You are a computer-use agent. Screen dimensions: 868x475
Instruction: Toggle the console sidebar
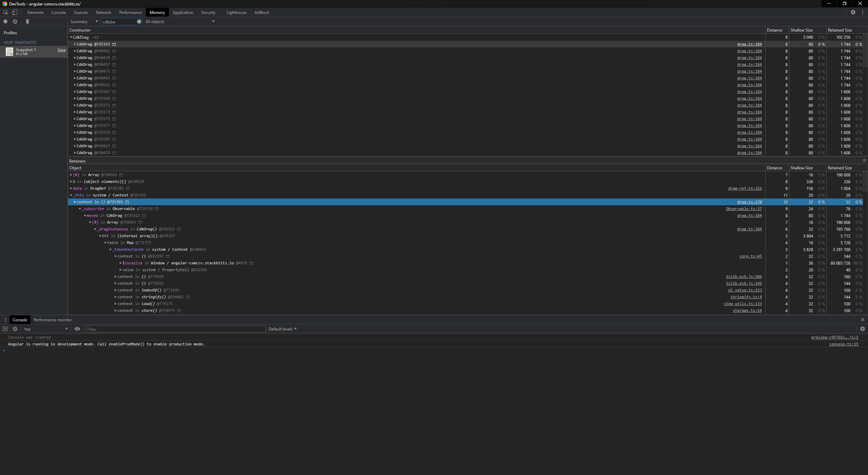[5, 329]
